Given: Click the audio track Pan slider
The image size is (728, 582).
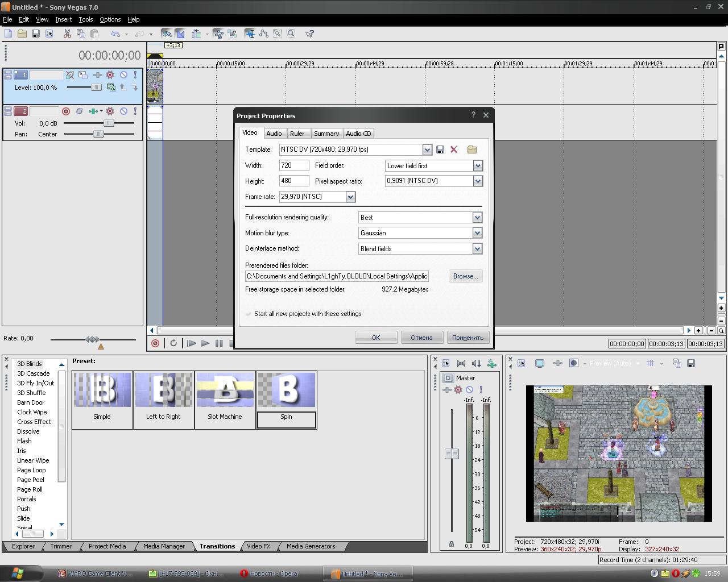Looking at the screenshot, I should point(99,134).
